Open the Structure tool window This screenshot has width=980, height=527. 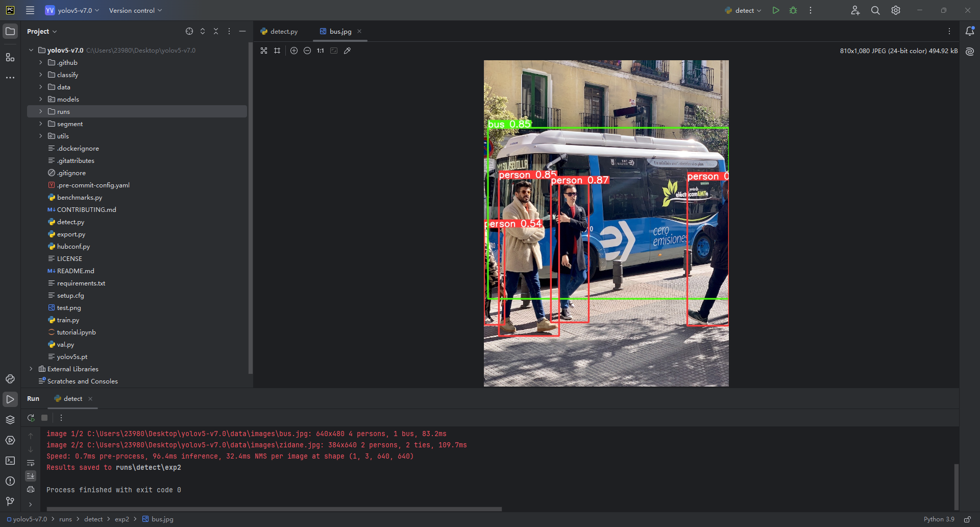(x=10, y=57)
